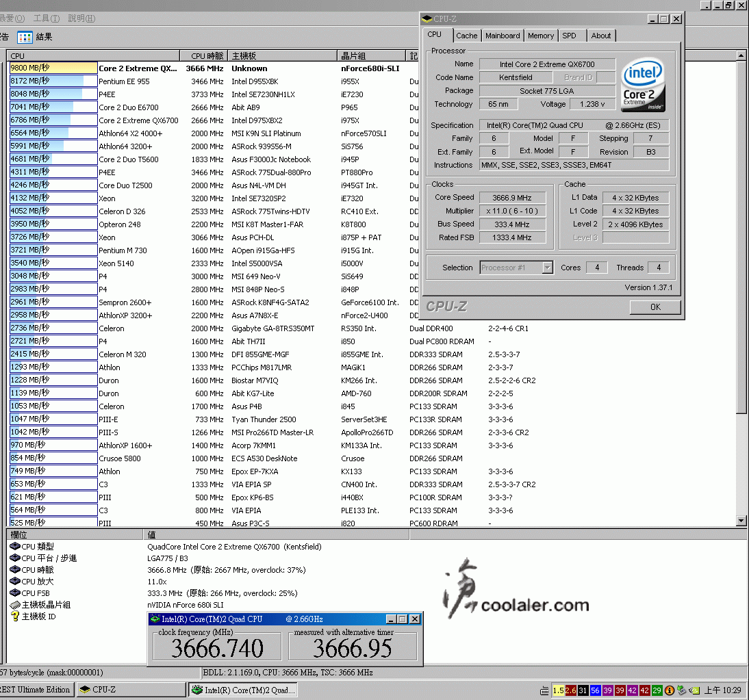Switch to the About tab in CPU-Z
The height and width of the screenshot is (700, 749).
[601, 36]
